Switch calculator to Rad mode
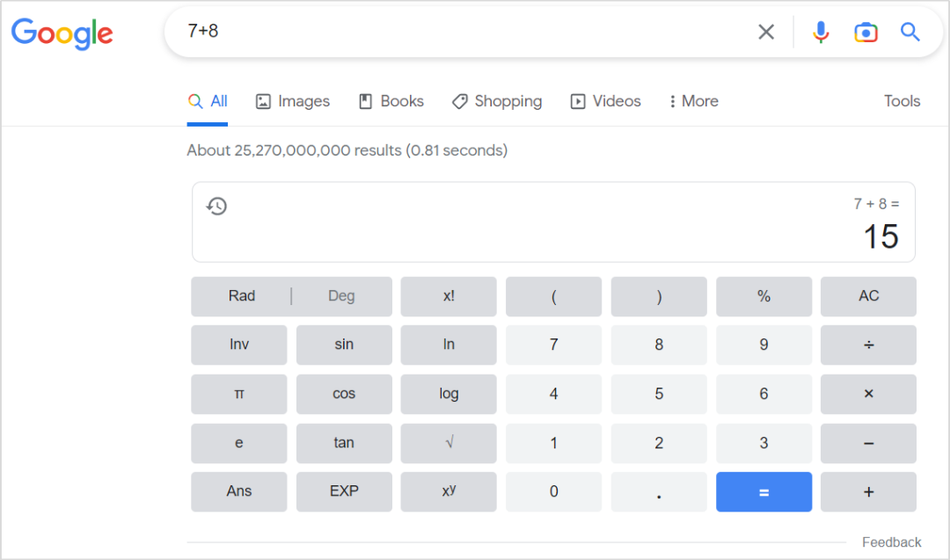Screen dimensions: 950x560 242,296
